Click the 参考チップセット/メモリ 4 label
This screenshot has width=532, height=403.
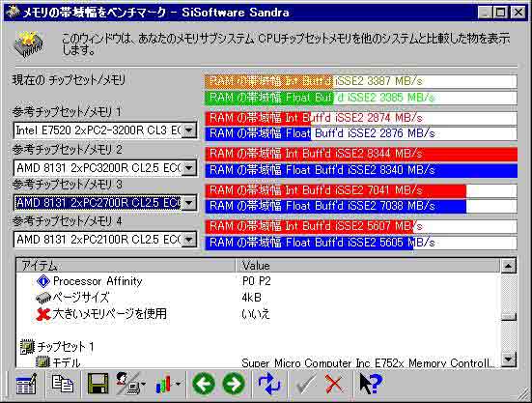pyautogui.click(x=68, y=221)
